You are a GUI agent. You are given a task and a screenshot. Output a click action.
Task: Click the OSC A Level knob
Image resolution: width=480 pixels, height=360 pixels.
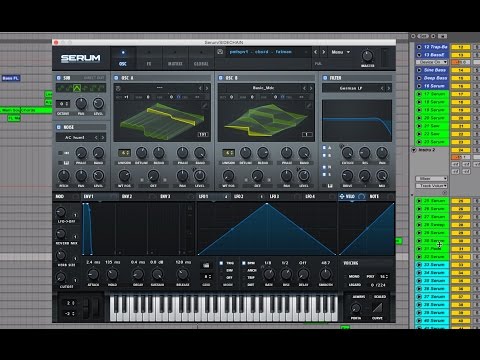click(200, 175)
